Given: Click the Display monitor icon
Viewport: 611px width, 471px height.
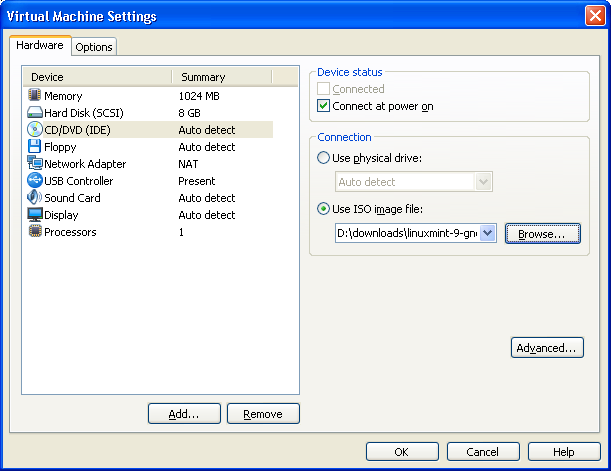Looking at the screenshot, I should pos(35,214).
